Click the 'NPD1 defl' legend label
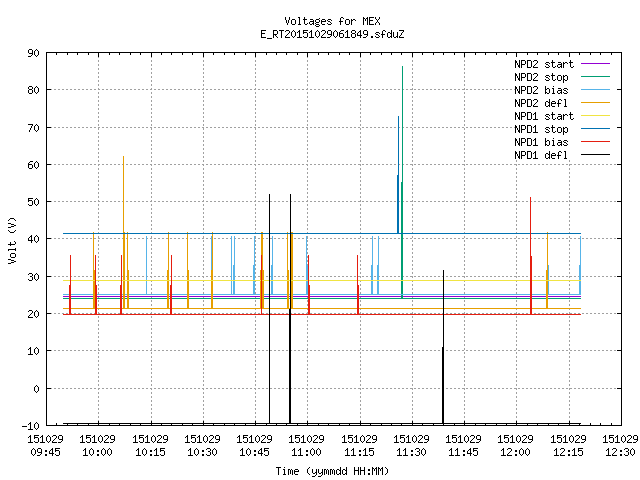 (x=541, y=156)
